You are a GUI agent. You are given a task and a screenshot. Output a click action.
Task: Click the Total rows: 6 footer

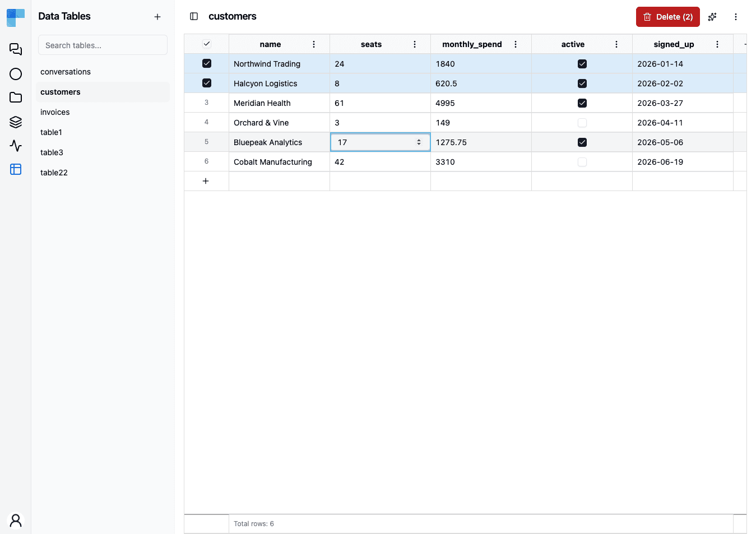(254, 524)
